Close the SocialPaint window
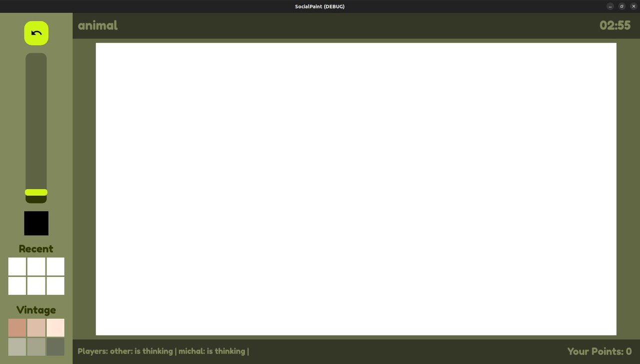Screen dimensions: 640x364 [633, 6]
